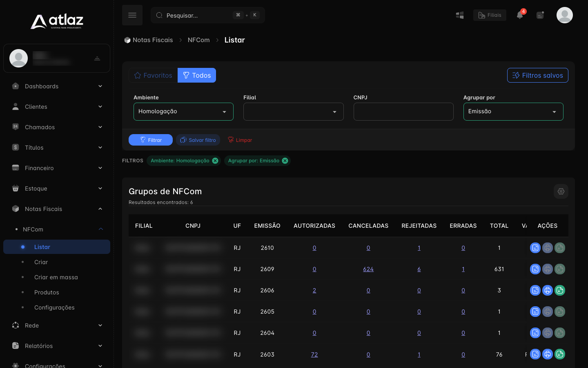The image size is (588, 368).
Task: Print notes for emission 2606
Action: [x=547, y=290]
